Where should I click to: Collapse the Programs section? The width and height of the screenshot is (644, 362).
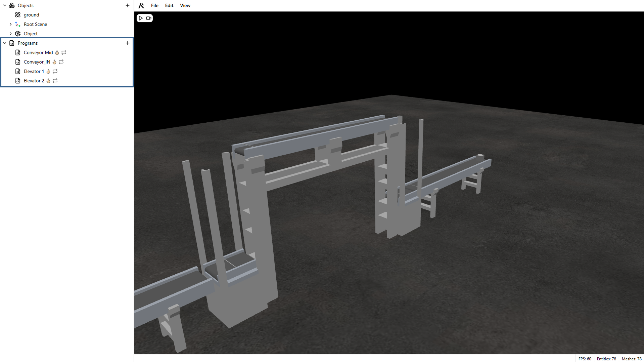[5, 43]
